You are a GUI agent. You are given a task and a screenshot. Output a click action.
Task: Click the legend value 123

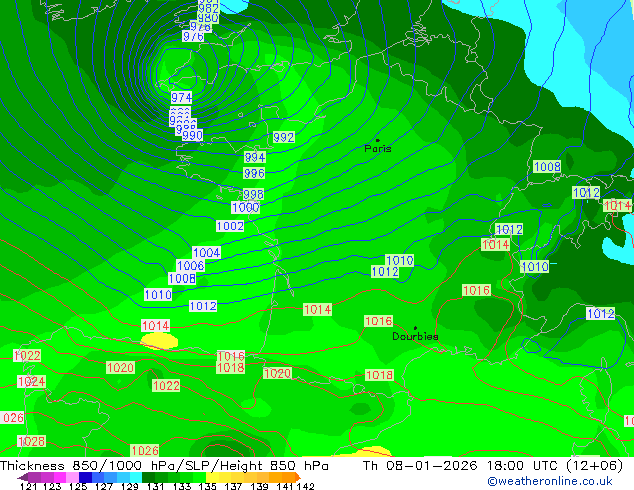click(52, 486)
